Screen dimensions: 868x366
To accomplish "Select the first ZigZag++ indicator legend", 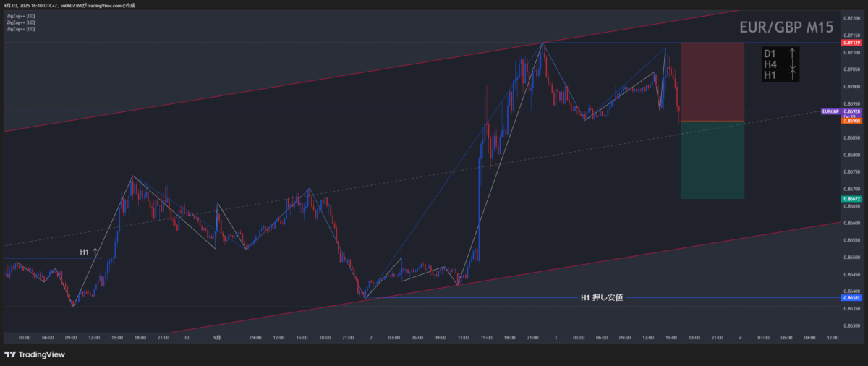I will pyautogui.click(x=20, y=16).
